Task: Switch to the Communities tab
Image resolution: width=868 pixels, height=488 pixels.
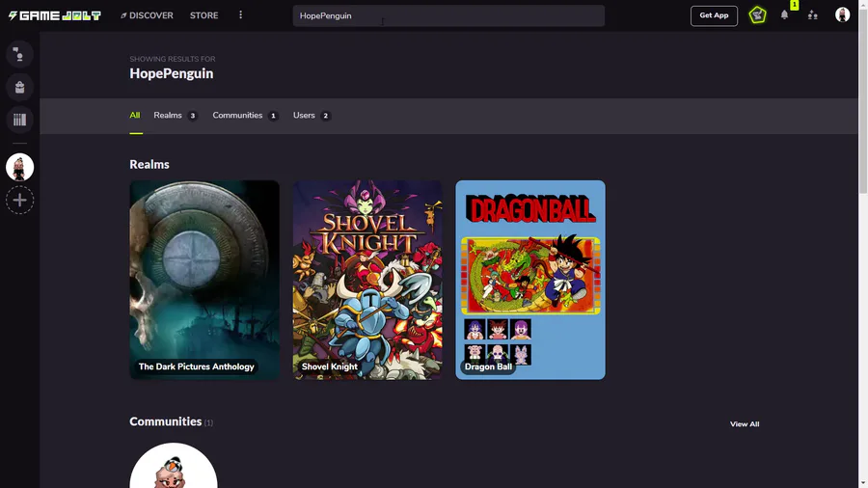Action: click(245, 115)
